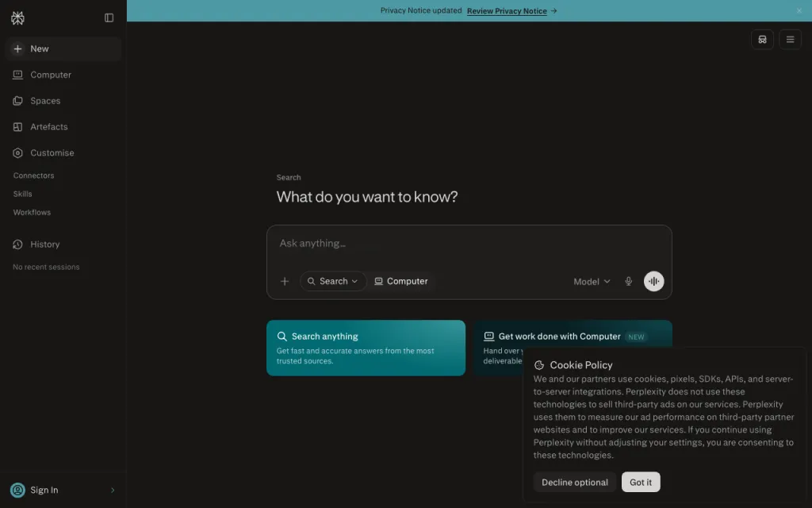Start voice mode with the waveform button
Viewport: 812px width, 508px height.
tap(653, 282)
